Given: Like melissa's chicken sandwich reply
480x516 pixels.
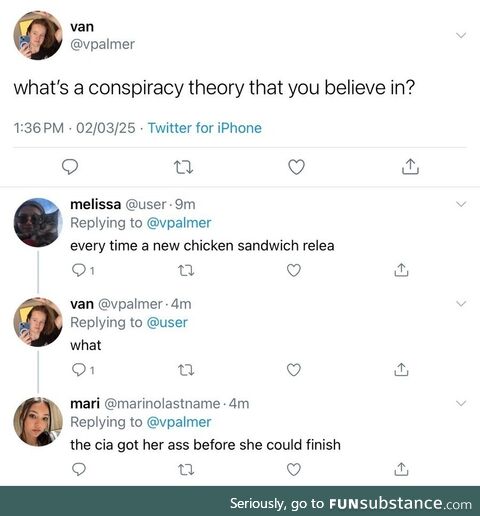Looking at the screenshot, I should [294, 270].
